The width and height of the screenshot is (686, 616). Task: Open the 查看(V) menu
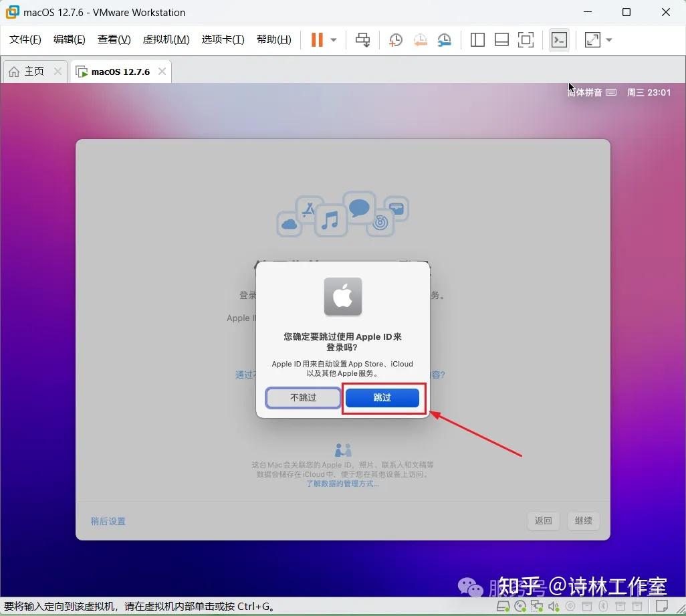point(114,39)
